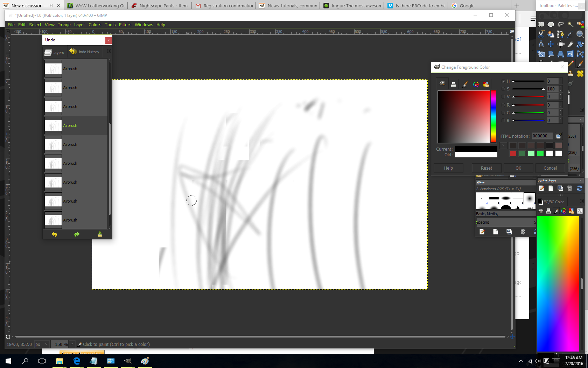Select the Heal bandage tool

(x=580, y=73)
